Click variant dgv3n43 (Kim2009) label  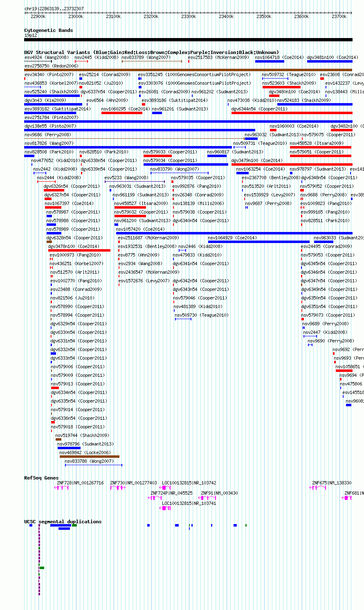pos(45,100)
